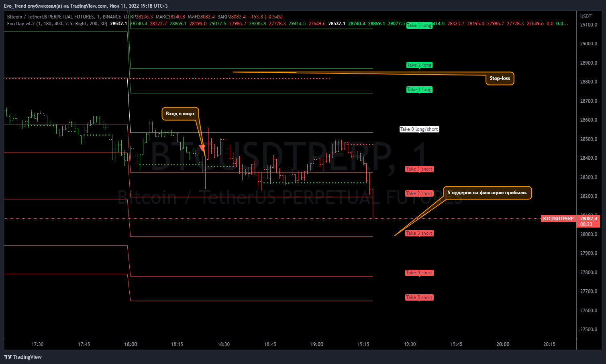
Task: Click 28000.0 on the price axis
Action: click(589, 234)
